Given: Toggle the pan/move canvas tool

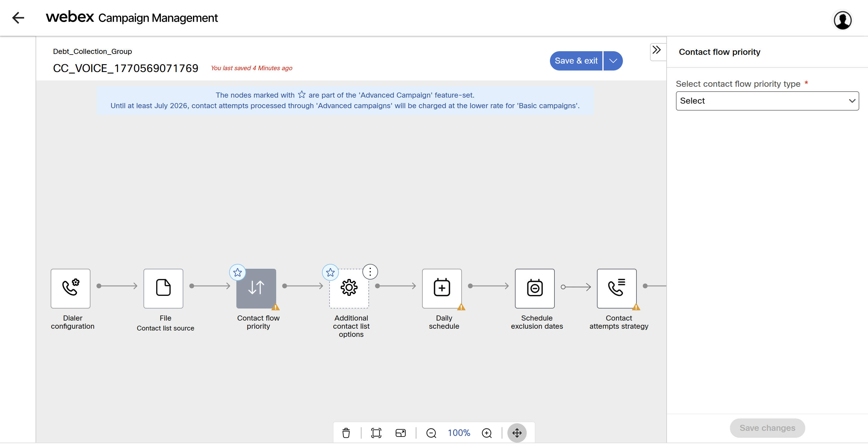Looking at the screenshot, I should tap(516, 433).
